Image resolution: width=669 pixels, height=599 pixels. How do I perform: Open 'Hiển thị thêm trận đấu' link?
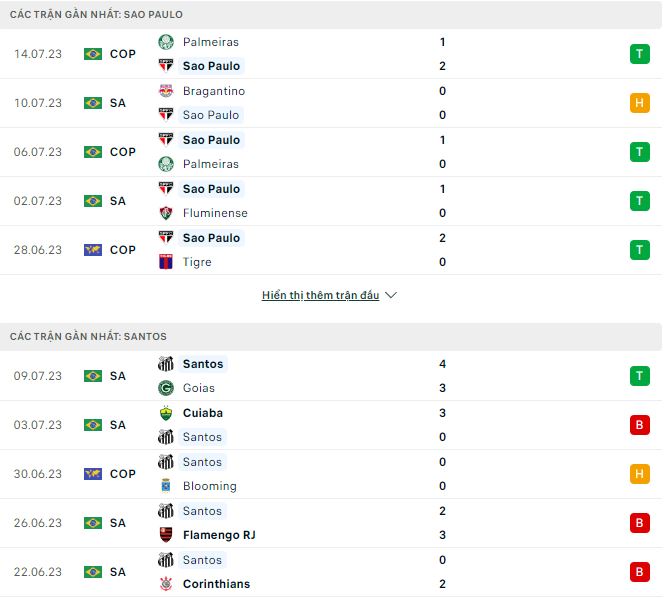coord(320,296)
